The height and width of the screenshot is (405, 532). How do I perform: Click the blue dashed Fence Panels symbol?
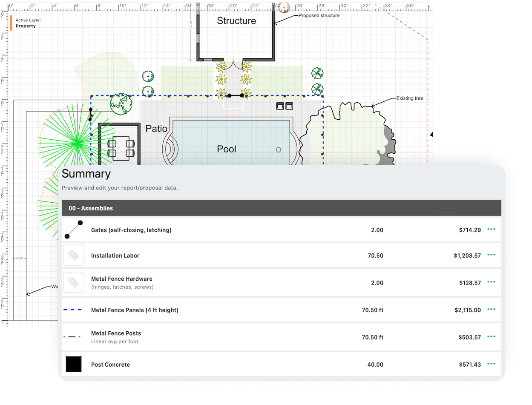point(73,310)
